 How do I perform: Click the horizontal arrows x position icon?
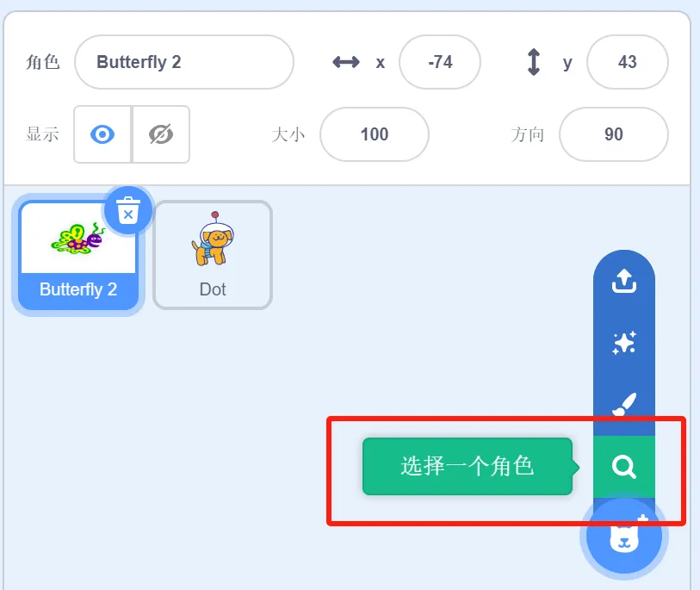346,62
